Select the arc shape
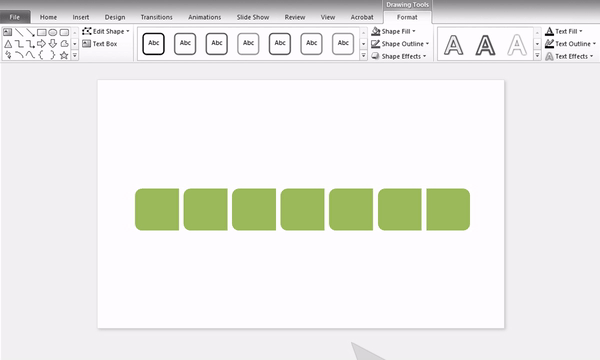 coord(19,55)
